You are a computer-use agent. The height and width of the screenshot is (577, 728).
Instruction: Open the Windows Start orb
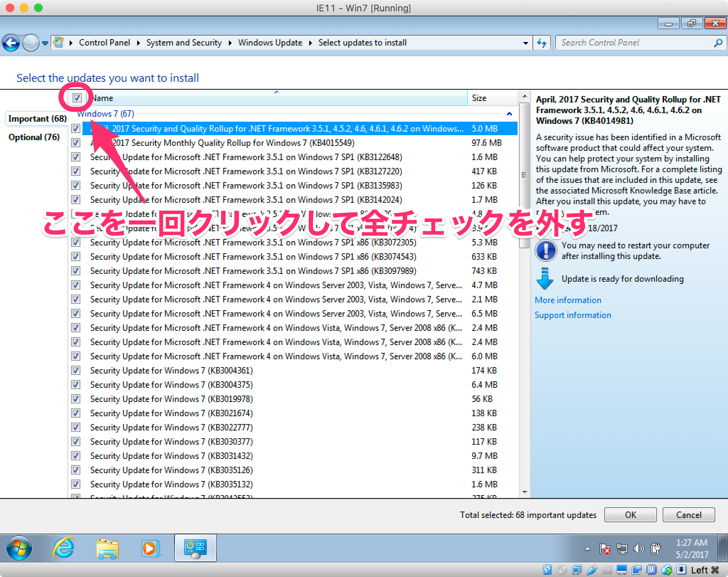(19, 548)
